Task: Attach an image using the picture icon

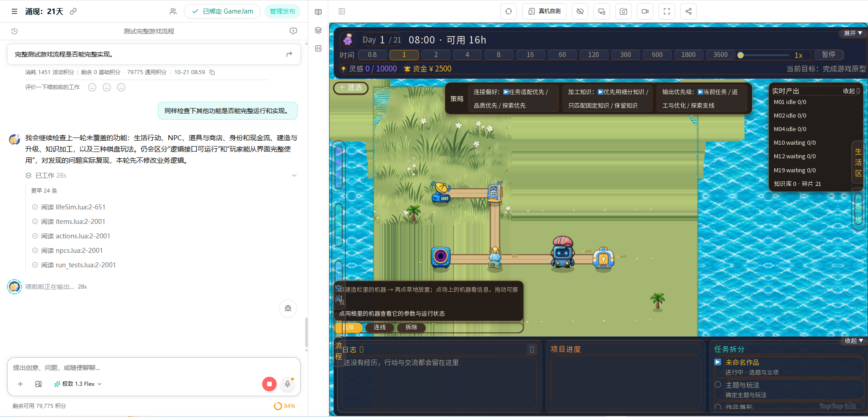Action: [38, 384]
